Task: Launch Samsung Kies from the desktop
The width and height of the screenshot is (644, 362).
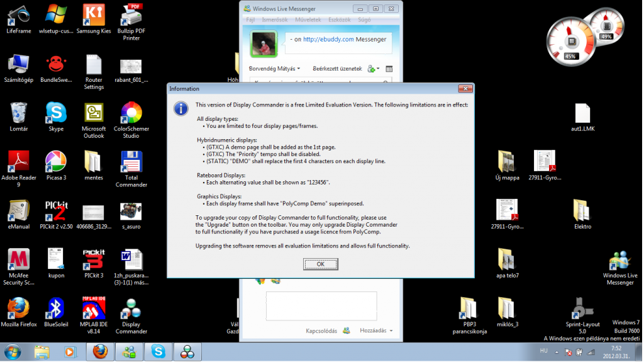Action: pyautogui.click(x=94, y=20)
